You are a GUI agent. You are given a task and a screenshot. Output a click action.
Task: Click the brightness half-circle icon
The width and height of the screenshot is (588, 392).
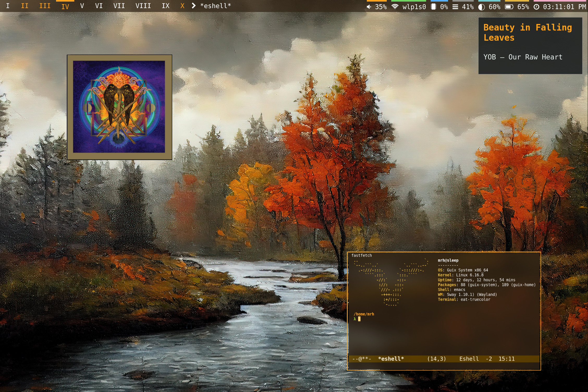(481, 7)
